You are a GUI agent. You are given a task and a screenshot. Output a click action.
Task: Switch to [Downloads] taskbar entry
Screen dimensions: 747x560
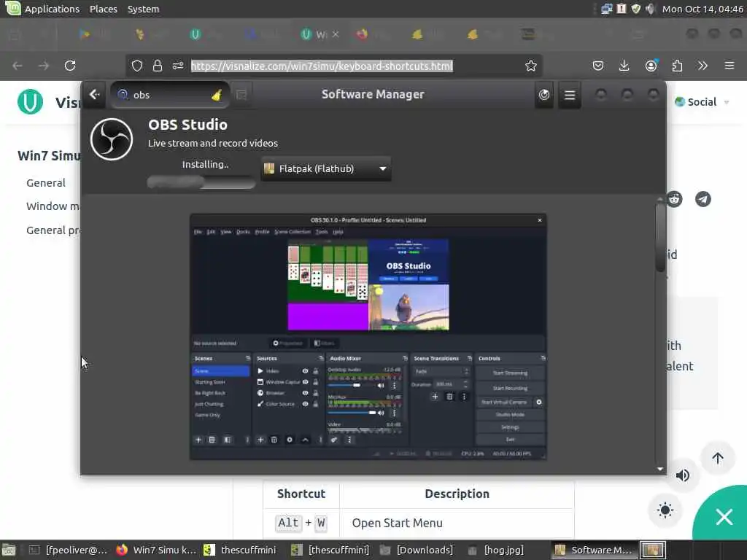[417, 550]
